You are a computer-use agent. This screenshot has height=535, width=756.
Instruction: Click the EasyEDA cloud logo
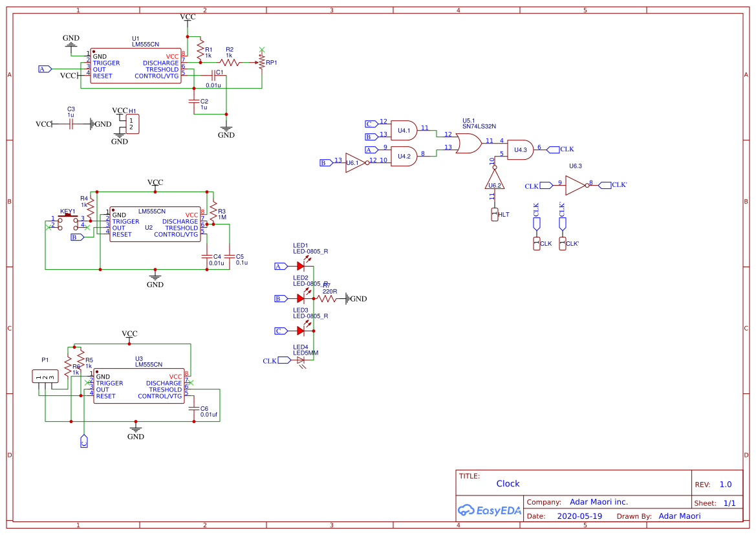click(468, 510)
